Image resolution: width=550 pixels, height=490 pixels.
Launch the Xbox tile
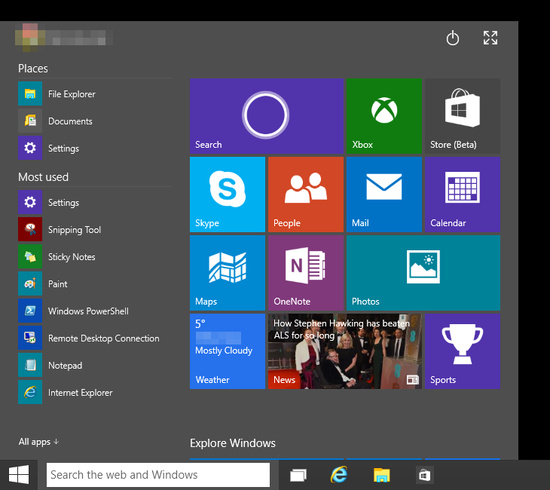click(384, 116)
